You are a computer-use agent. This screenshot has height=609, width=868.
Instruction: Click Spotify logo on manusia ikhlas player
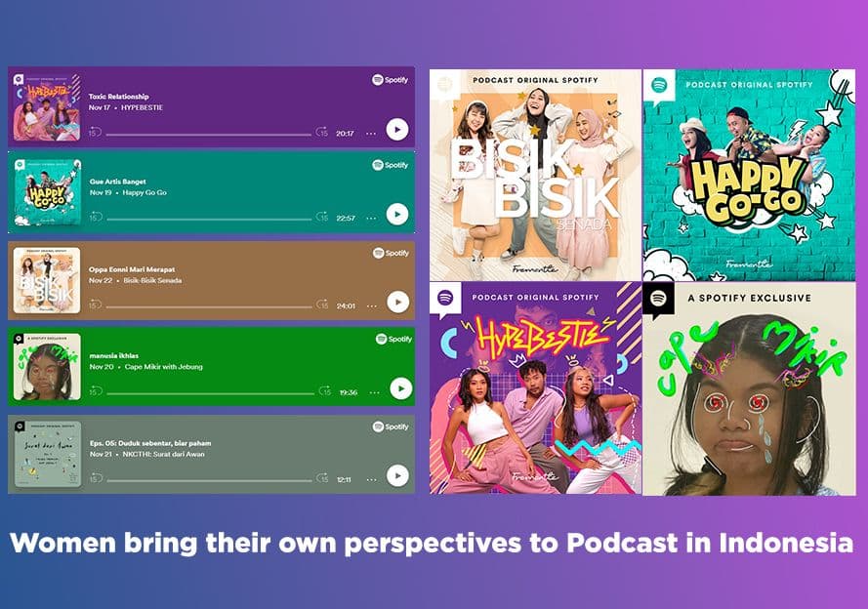[393, 339]
